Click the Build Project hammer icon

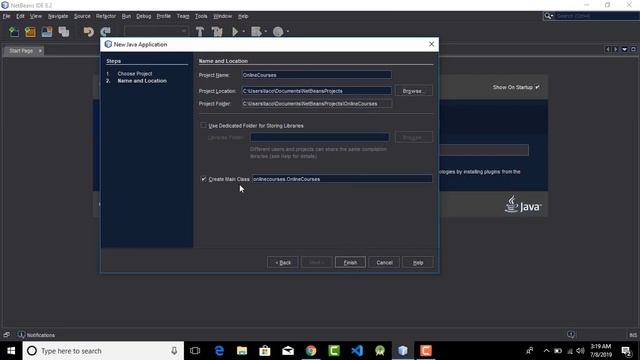[200, 31]
